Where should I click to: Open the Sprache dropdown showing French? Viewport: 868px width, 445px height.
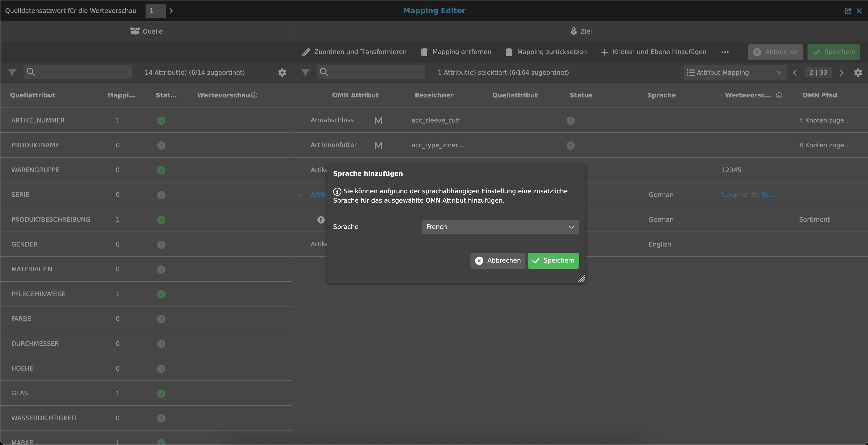[x=500, y=227]
